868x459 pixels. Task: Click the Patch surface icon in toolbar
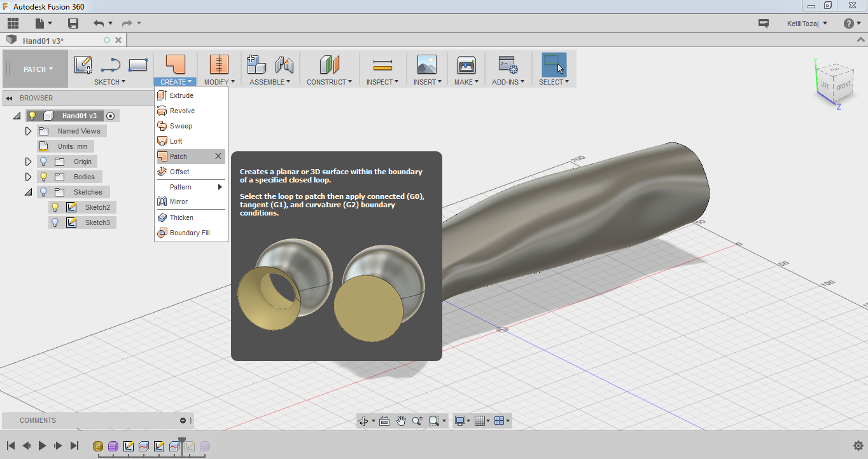coord(175,64)
